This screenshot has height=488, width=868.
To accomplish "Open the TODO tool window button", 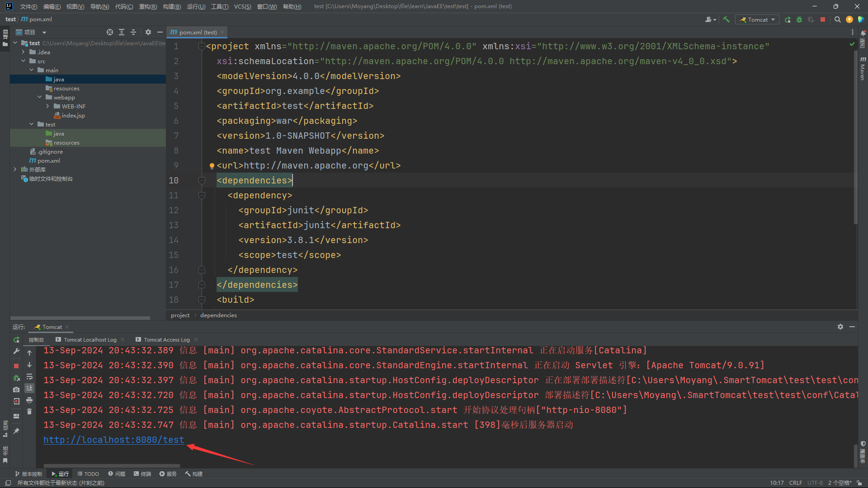I will coord(88,474).
